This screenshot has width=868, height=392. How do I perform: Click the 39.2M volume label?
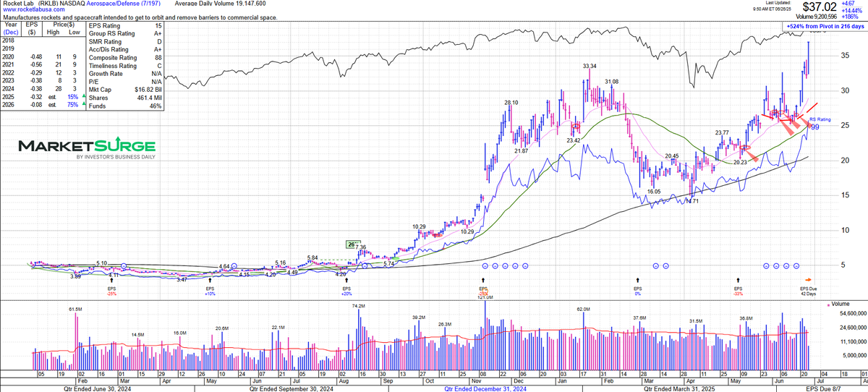point(418,318)
